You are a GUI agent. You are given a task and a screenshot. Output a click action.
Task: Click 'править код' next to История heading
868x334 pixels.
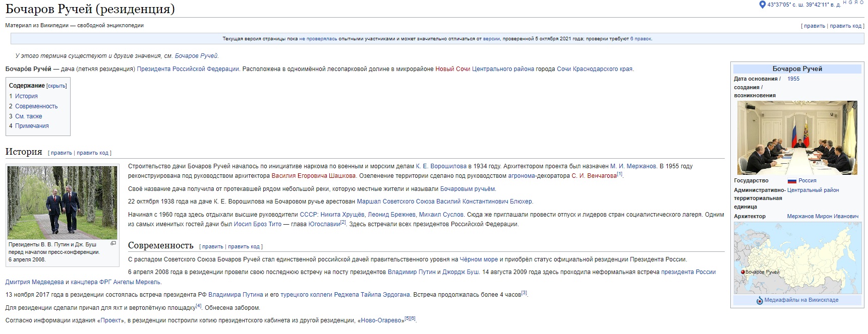click(93, 153)
